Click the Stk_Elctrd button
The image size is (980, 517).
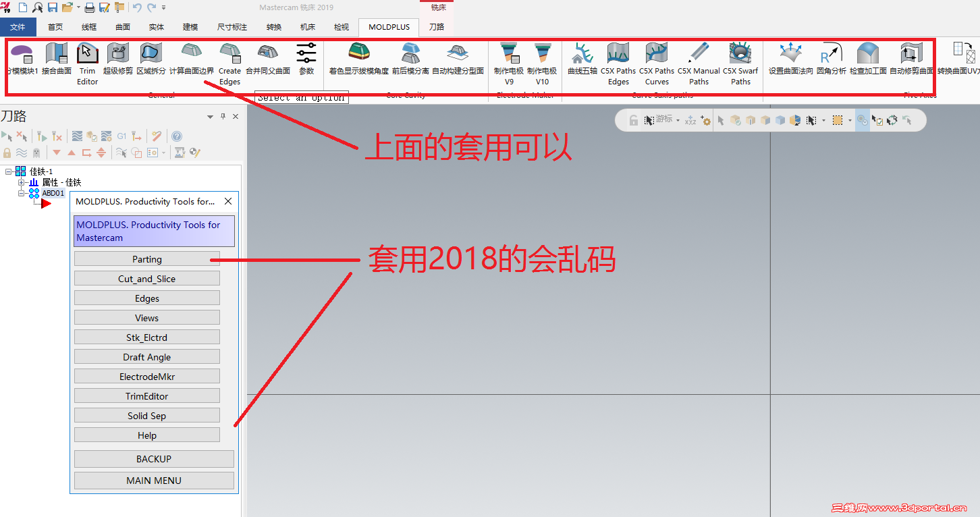147,337
